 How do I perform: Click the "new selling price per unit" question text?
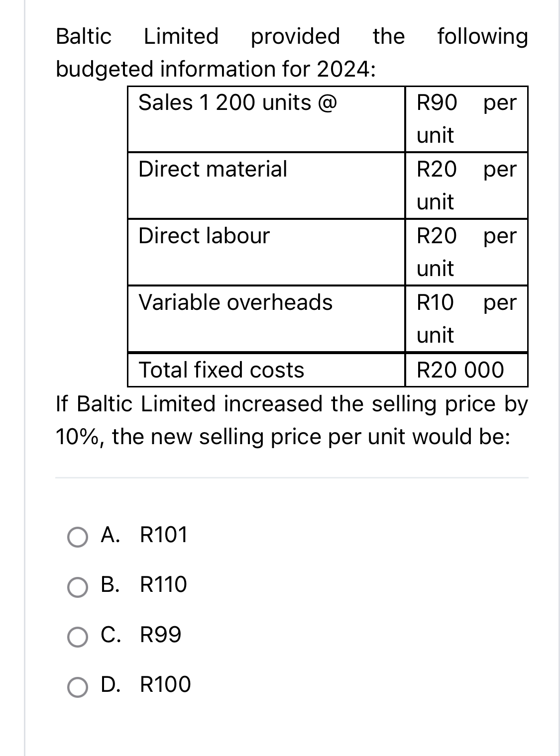[283, 437]
